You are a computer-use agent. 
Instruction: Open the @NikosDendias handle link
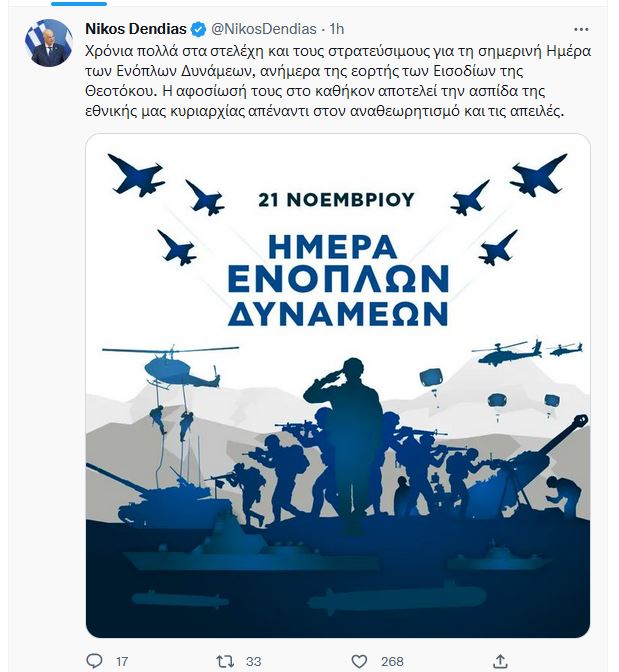click(264, 29)
